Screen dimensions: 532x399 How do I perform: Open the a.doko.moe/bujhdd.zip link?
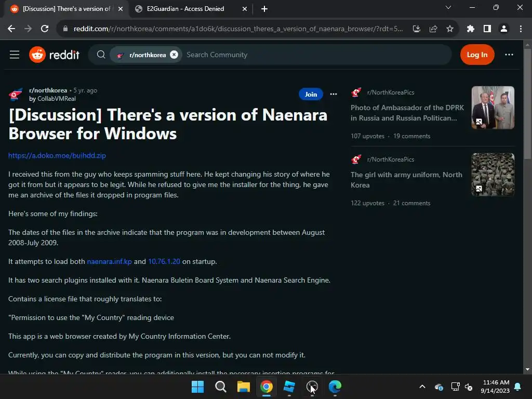click(x=57, y=155)
